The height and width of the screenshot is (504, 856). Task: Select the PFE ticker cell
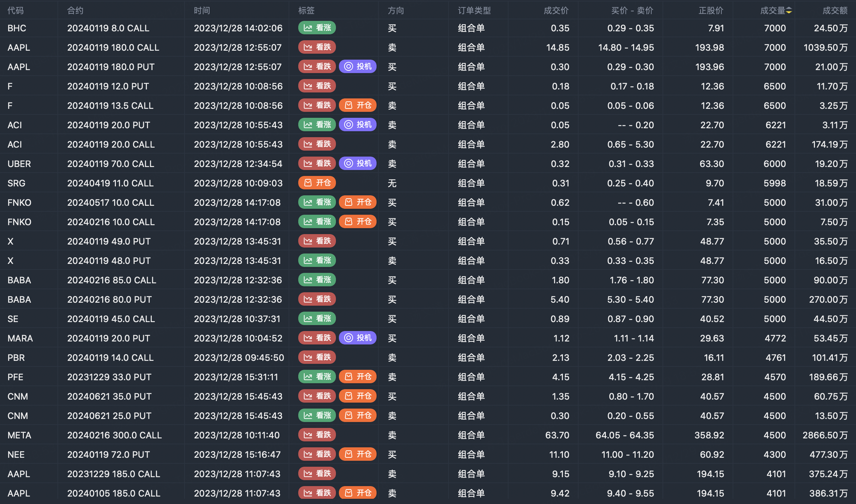pyautogui.click(x=15, y=377)
